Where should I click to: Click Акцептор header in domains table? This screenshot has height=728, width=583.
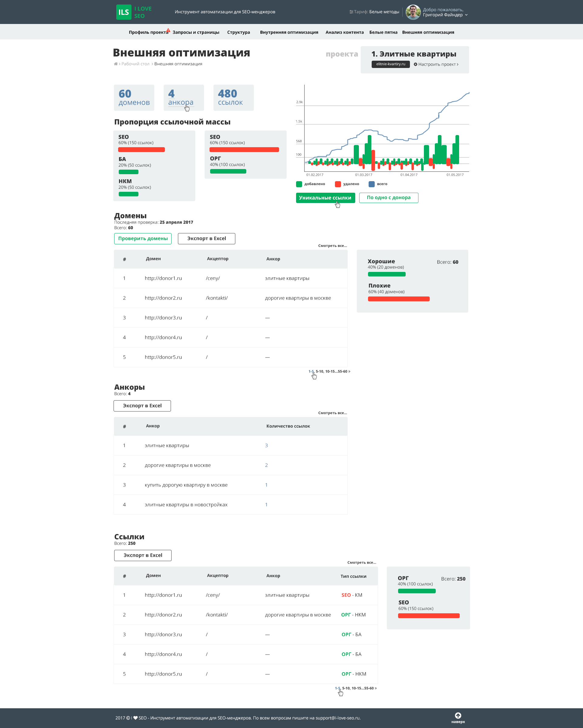click(217, 259)
